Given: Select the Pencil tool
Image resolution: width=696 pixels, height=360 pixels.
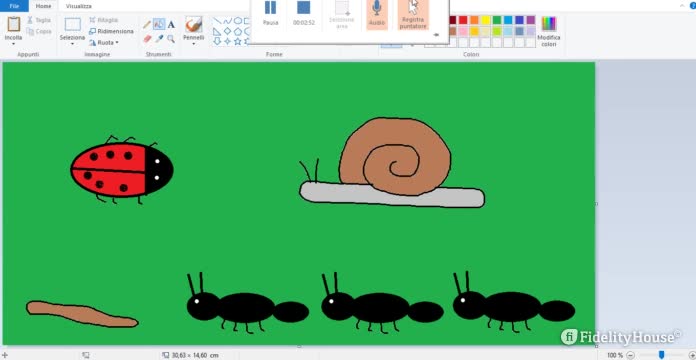Looking at the screenshot, I should 147,25.
